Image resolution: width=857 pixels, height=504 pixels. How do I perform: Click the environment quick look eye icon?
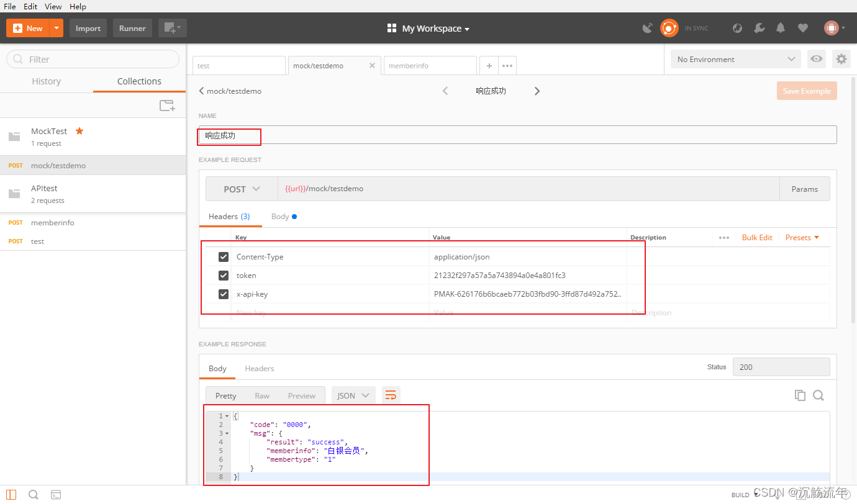coord(817,59)
